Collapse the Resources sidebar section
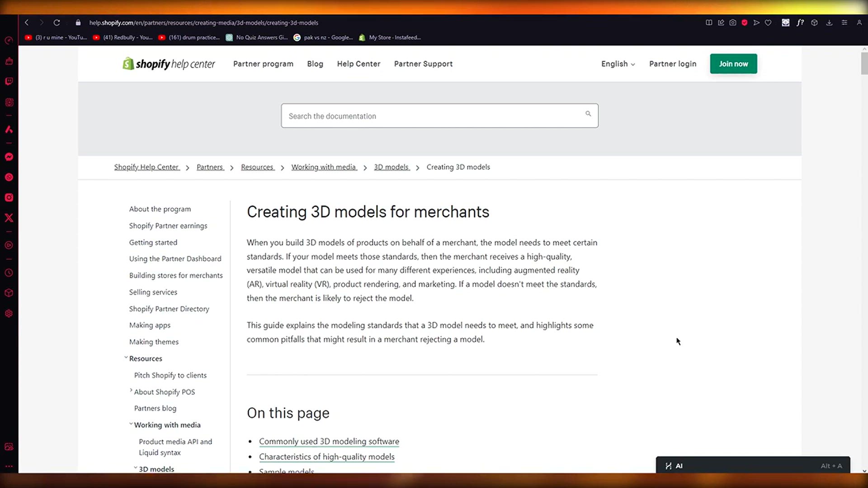 pos(126,358)
